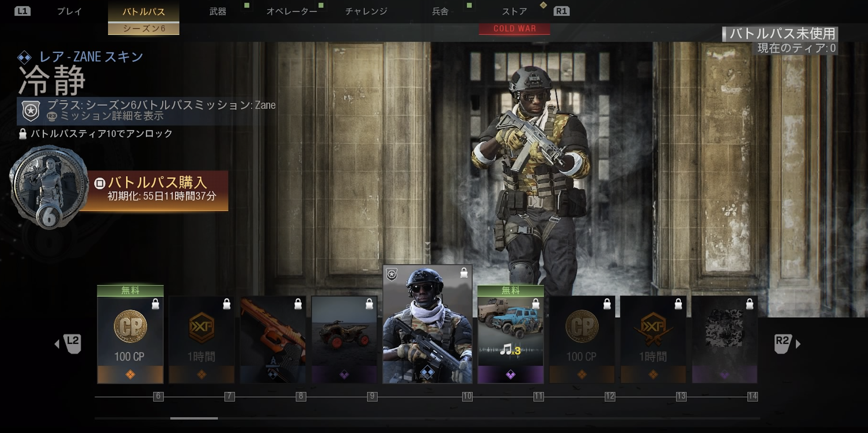Click the 冷静 skin title
The height and width of the screenshot is (433, 868).
click(x=52, y=81)
